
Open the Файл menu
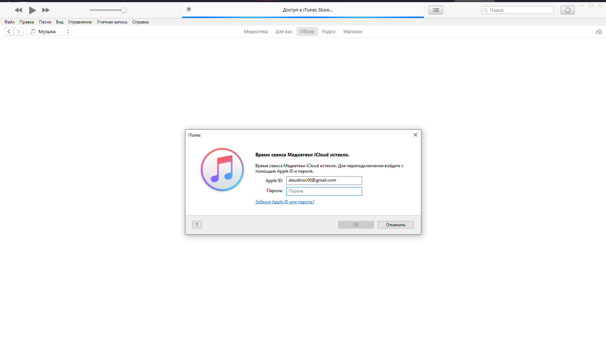pyautogui.click(x=9, y=22)
